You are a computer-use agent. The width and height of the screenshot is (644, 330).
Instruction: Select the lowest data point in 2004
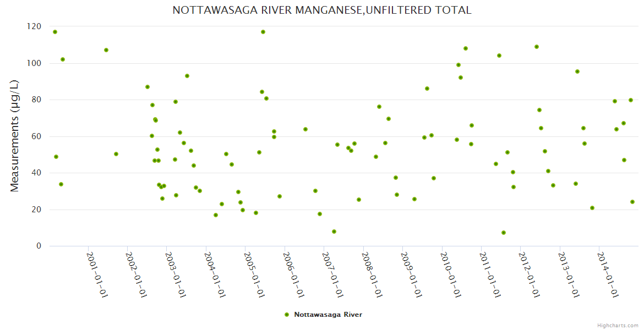[x=216, y=215]
